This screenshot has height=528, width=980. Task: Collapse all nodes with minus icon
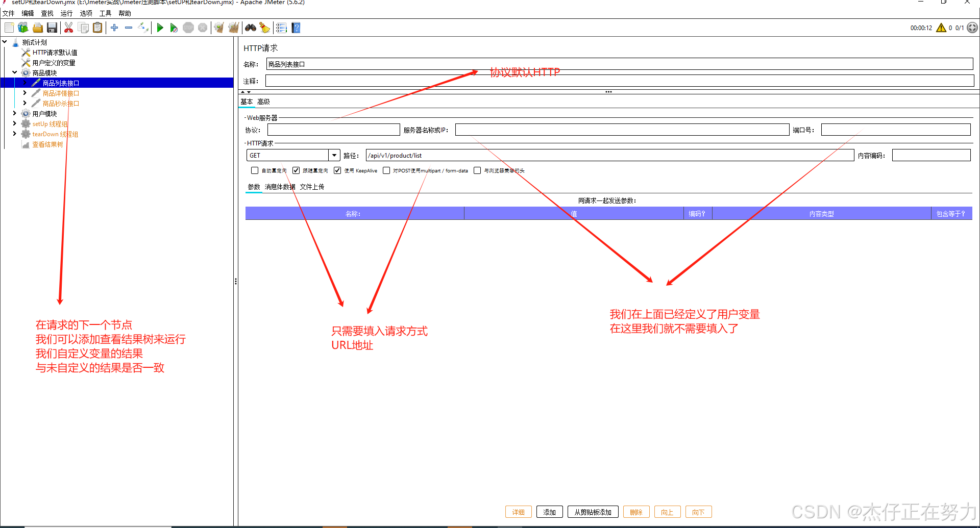pos(129,28)
